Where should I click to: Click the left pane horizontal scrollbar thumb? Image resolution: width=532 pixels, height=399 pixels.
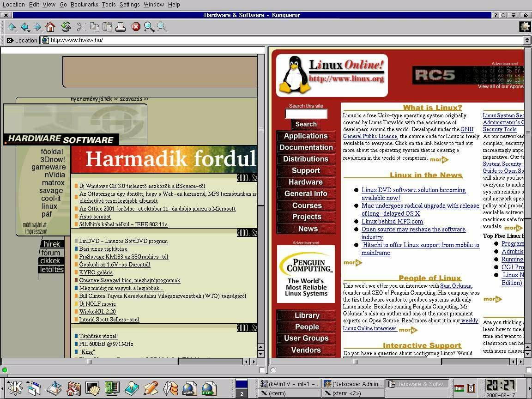(x=90, y=362)
